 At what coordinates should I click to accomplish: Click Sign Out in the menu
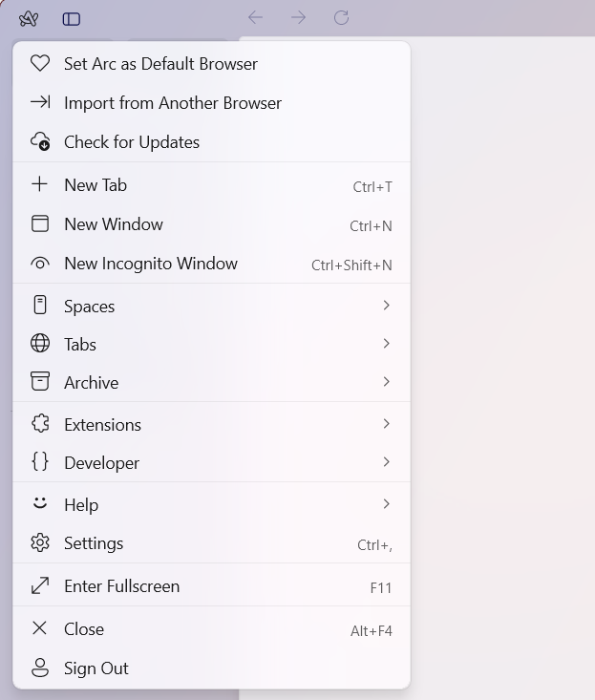(x=96, y=668)
